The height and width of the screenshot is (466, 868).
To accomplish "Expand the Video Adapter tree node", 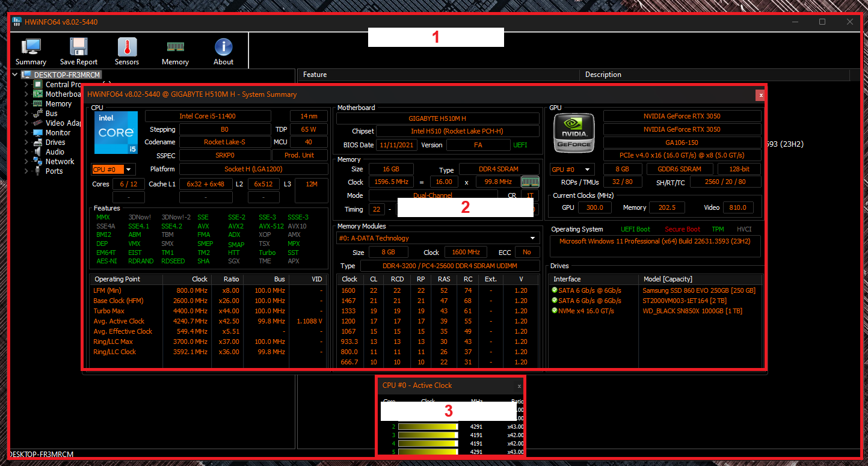I will coord(26,123).
